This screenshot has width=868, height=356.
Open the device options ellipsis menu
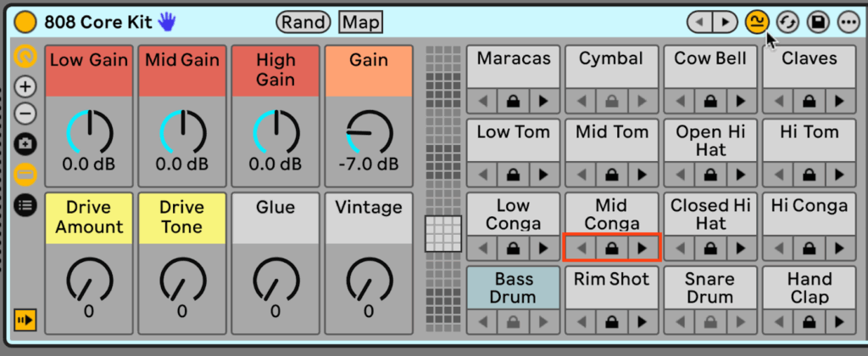point(848,22)
